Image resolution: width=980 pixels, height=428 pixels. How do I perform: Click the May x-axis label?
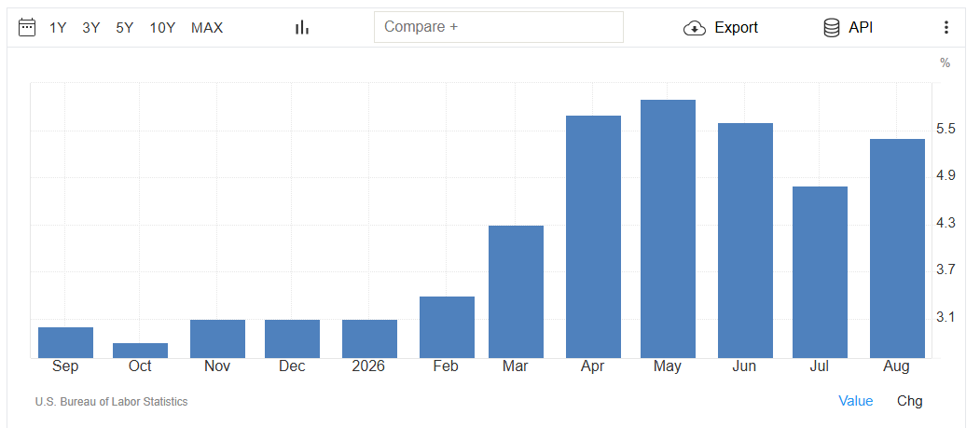point(668,366)
